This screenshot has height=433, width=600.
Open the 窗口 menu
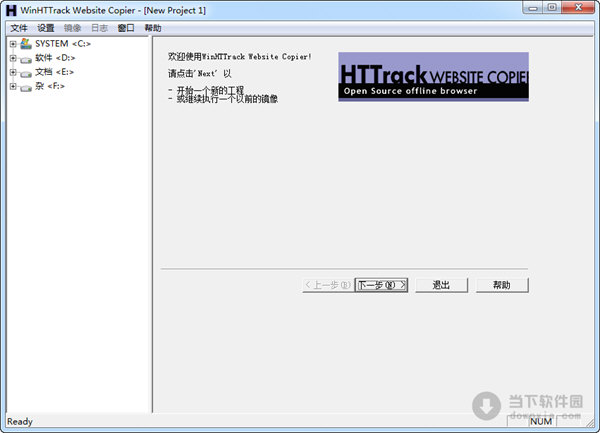coord(126,28)
